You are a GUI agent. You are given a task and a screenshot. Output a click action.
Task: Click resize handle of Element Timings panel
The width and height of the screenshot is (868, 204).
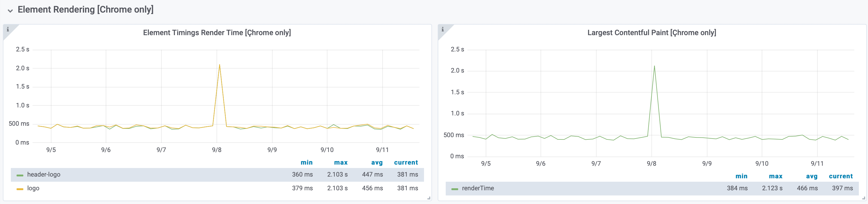point(429,198)
